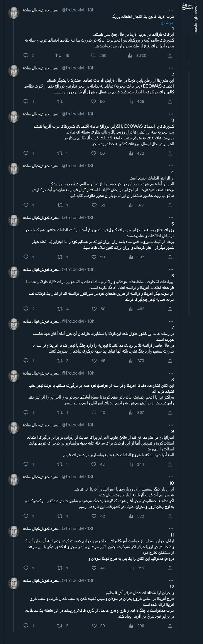203x644 pixels.
Task: Open replies on tweet number 6
Action: click(26, 308)
